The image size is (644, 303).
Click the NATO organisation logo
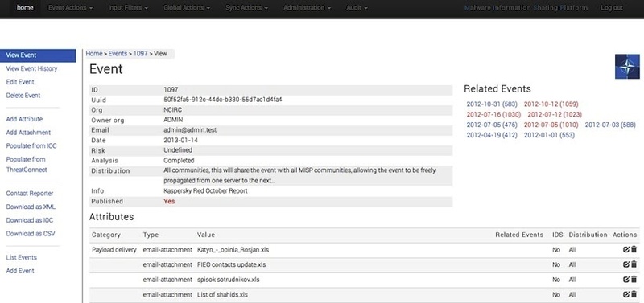627,67
